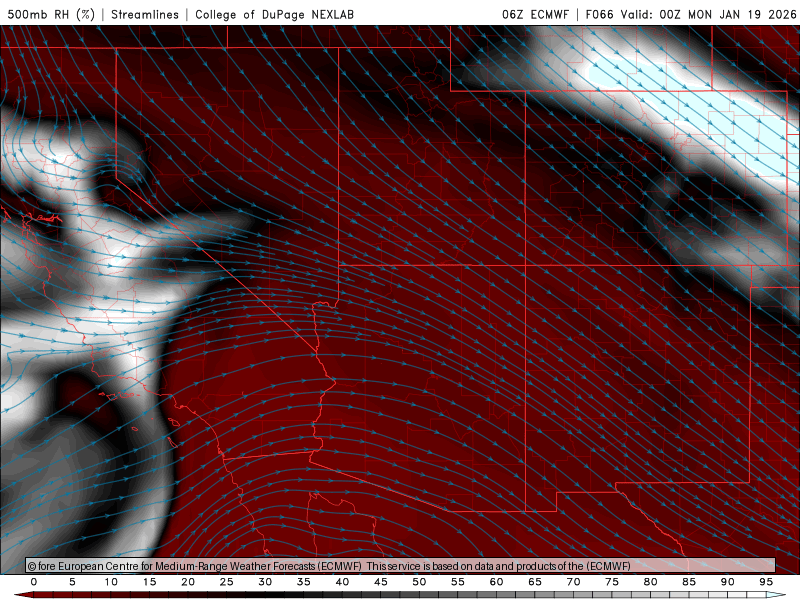Select 'F066 Valid: 00Z MON JAN 19 2026' text

691,14
